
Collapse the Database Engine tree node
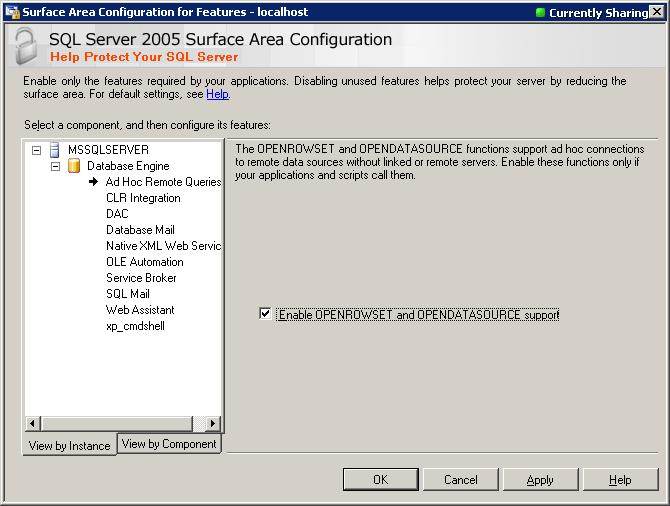(x=56, y=166)
